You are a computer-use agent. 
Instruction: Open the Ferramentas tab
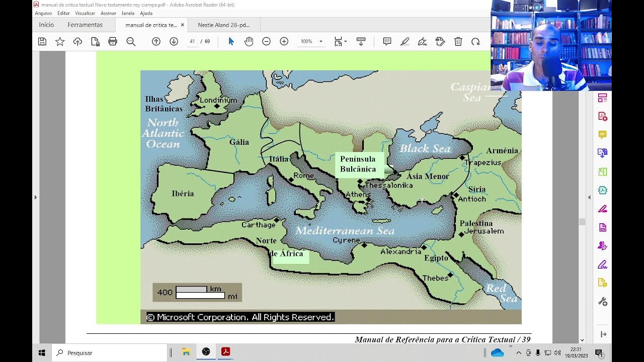85,25
